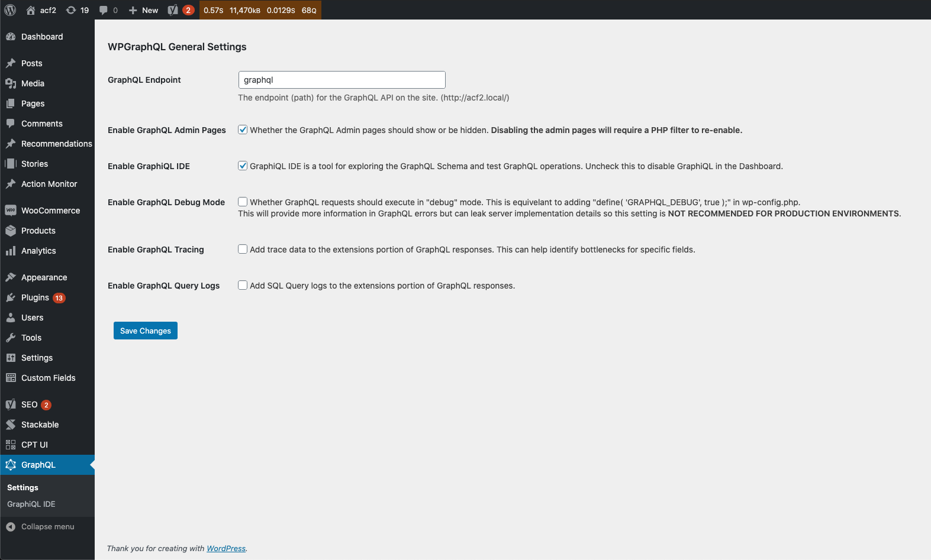The width and height of the screenshot is (931, 560).
Task: Click the WordPress logo icon in admin bar
Action: 10,10
